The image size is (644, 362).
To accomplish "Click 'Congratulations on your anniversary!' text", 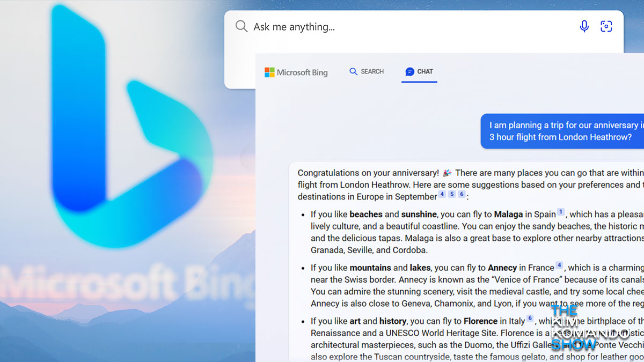I will pos(368,173).
